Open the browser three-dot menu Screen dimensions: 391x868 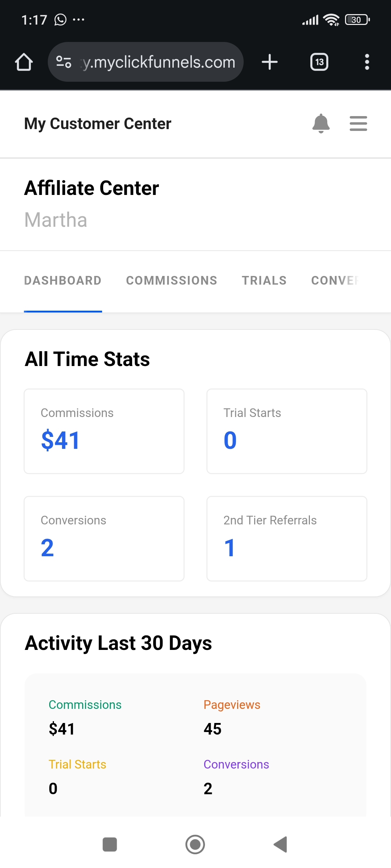(x=367, y=62)
